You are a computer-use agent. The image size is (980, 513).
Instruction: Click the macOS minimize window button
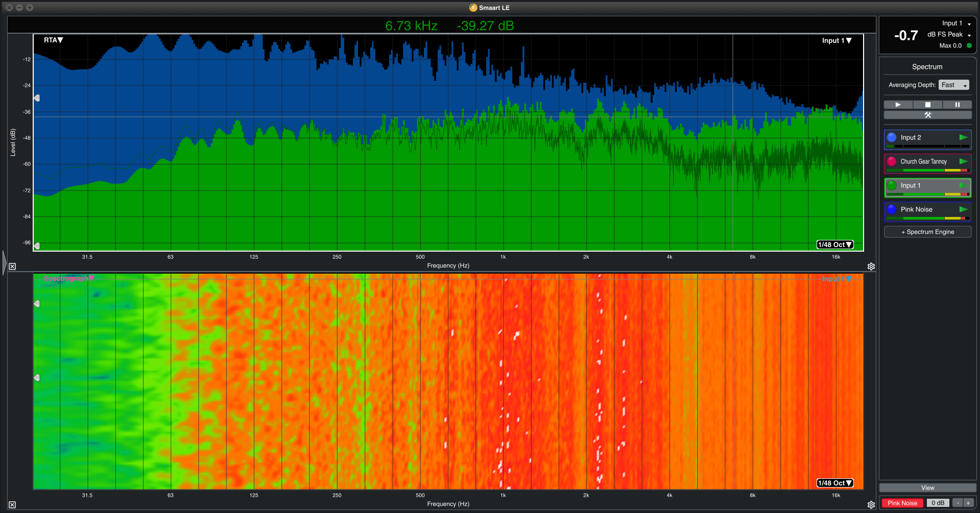tap(19, 8)
